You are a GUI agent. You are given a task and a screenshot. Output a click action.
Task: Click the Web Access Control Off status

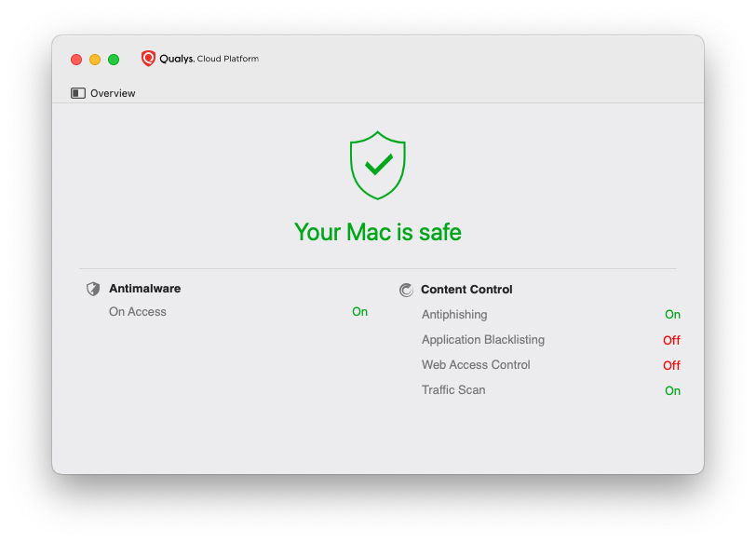coord(671,365)
